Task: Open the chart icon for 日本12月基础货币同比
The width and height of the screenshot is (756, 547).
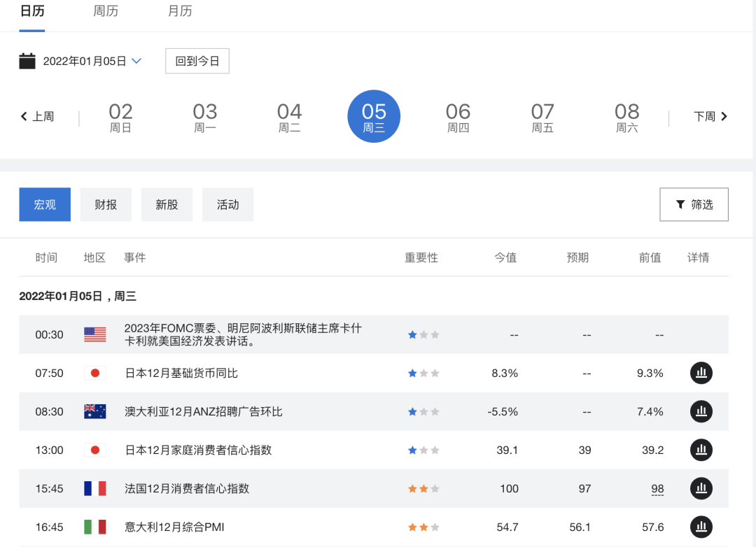Action: pos(701,373)
